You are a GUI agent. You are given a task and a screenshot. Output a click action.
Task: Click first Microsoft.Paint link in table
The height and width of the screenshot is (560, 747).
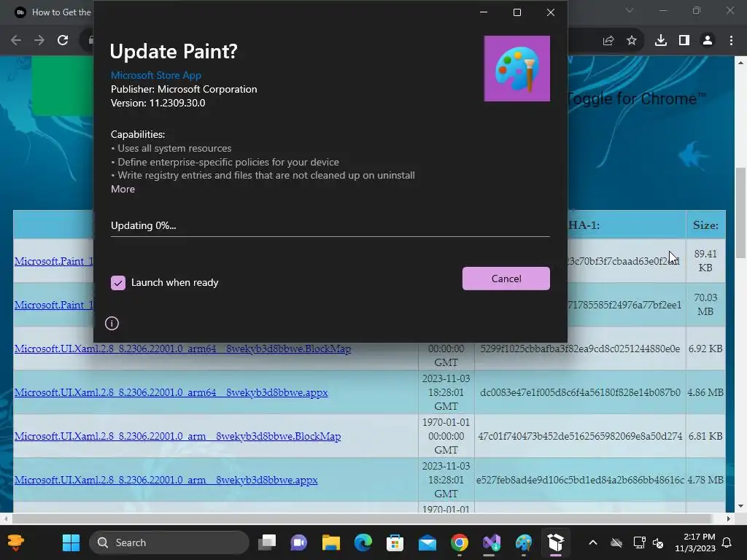point(54,261)
